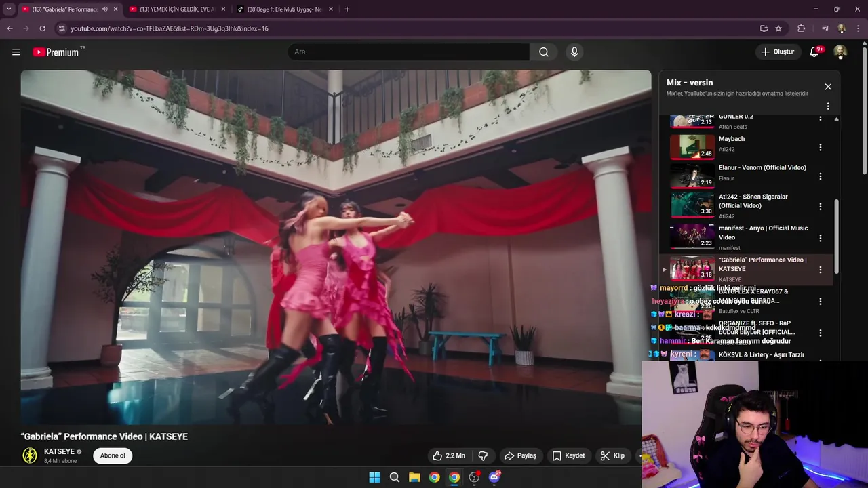
Task: Reload the current page
Action: coord(42,28)
